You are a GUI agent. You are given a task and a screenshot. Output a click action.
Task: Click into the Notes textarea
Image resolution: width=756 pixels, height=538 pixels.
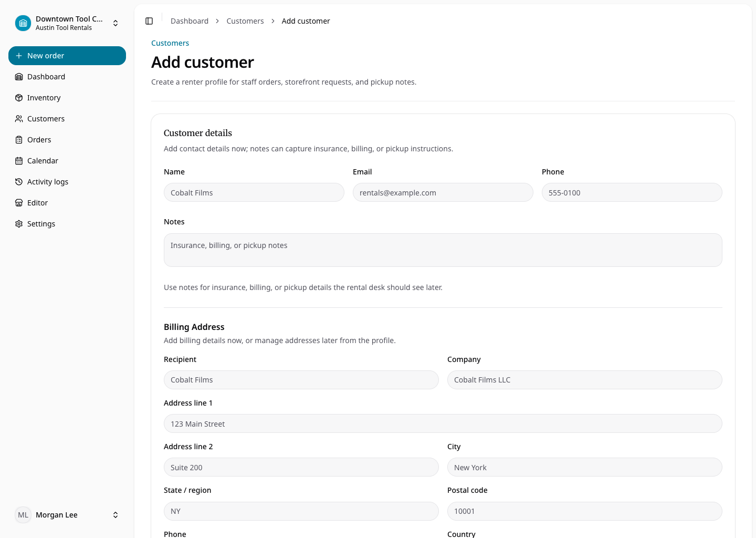[443, 250]
